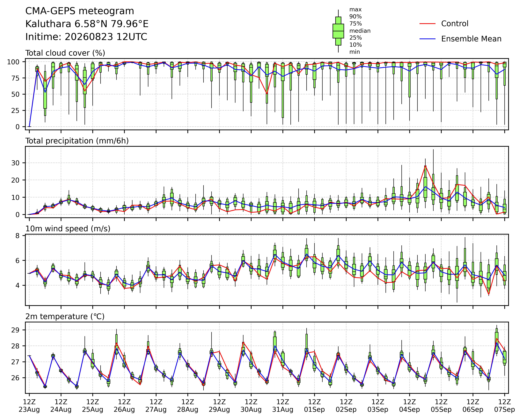Click the red Control legend line

(428, 24)
